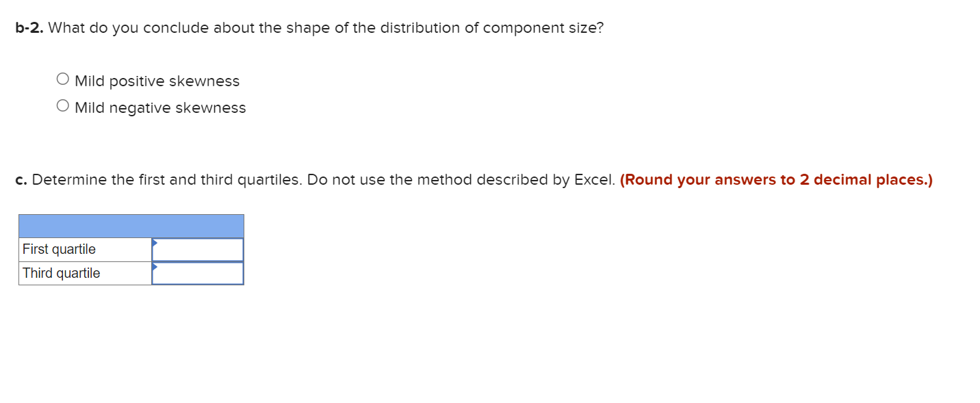The image size is (980, 403).
Task: Click the Third quartile row label
Action: coord(60,273)
